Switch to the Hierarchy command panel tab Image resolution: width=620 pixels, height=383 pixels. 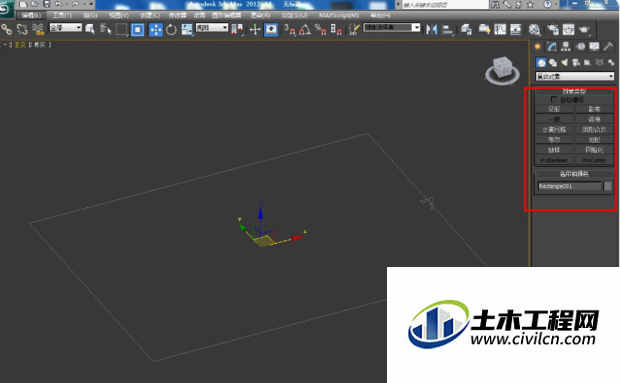(566, 47)
